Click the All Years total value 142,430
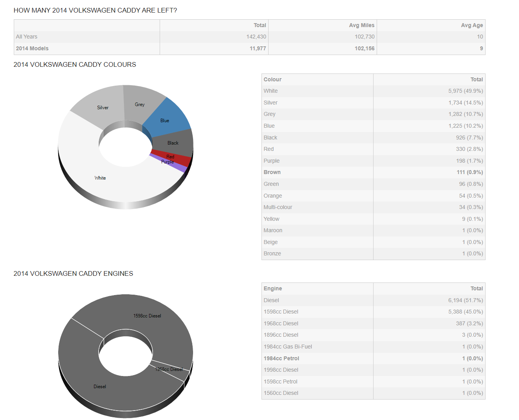Screen dimensions: 519x420 point(256,37)
